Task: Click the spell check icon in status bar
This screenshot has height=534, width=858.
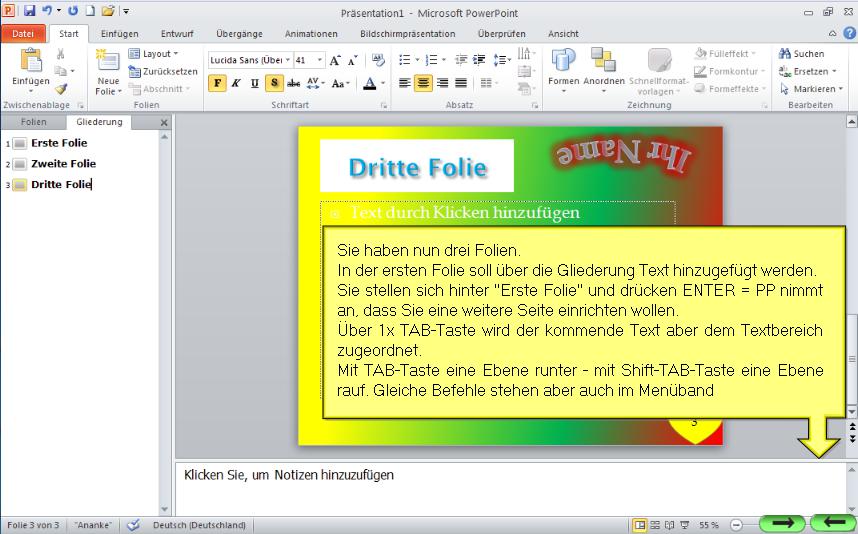Action: 133,524
